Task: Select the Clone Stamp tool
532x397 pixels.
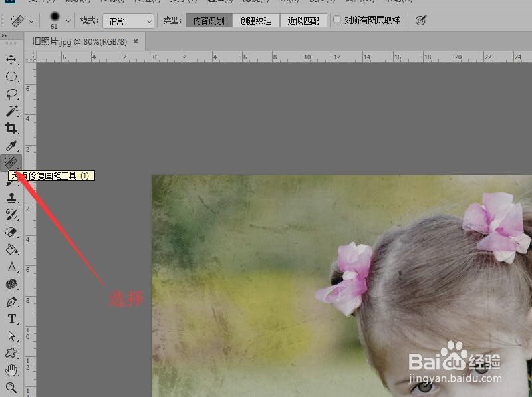Action: 11,198
